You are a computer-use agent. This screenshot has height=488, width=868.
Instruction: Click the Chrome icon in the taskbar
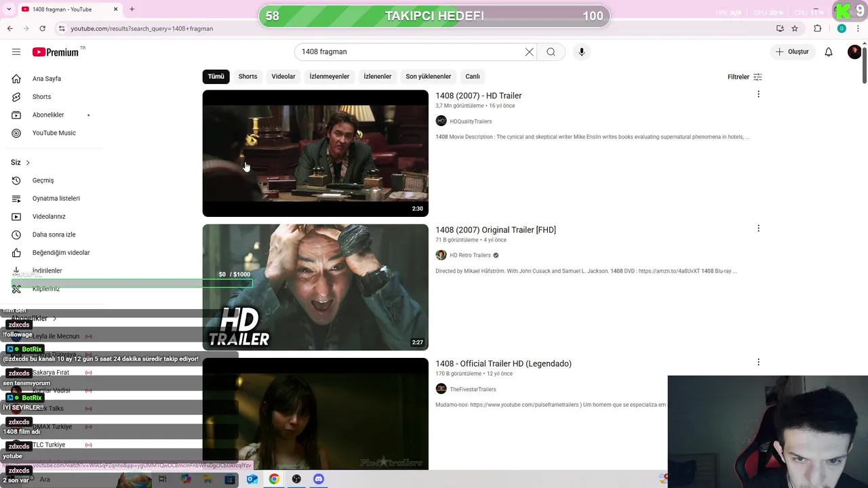tap(274, 479)
